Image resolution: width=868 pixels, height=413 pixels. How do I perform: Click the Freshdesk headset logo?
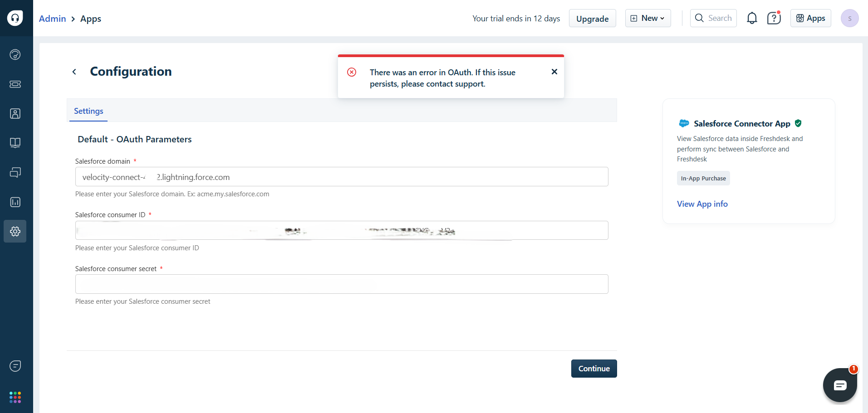coord(15,18)
